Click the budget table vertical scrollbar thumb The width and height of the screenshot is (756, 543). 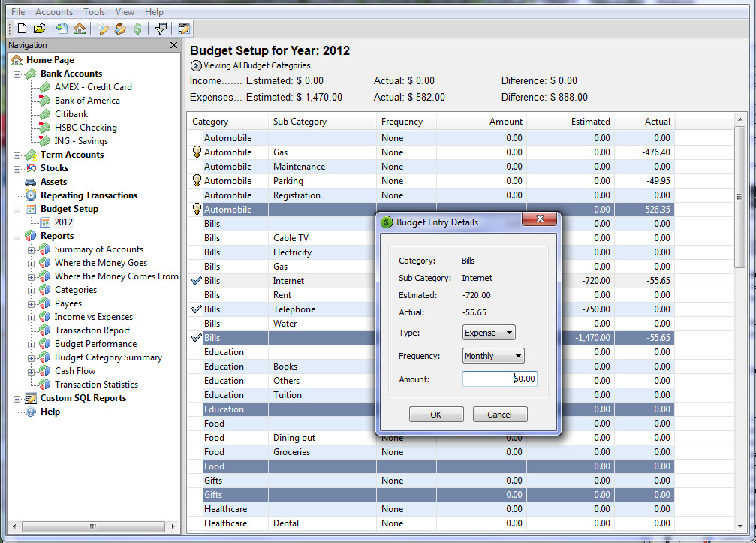coord(739,197)
